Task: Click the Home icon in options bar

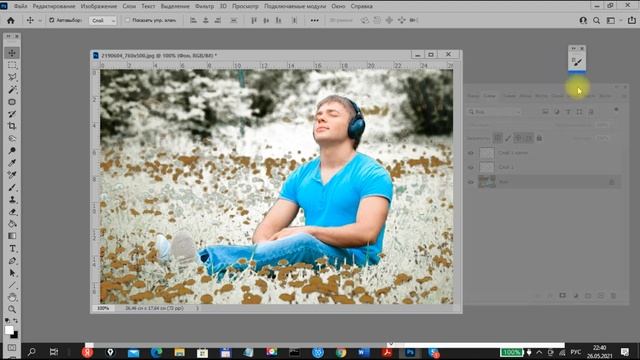Action: [11, 20]
